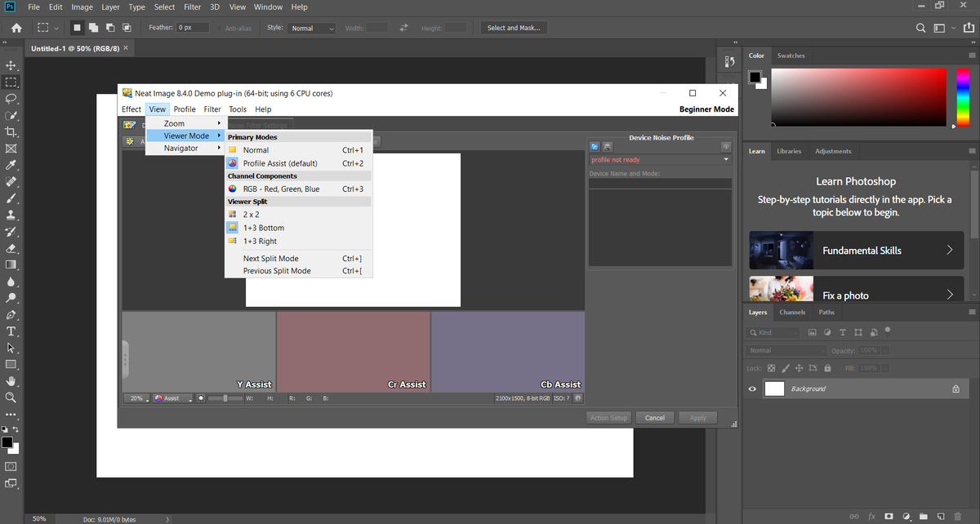The width and height of the screenshot is (980, 524).
Task: Click the Background layer thumbnail
Action: (774, 389)
